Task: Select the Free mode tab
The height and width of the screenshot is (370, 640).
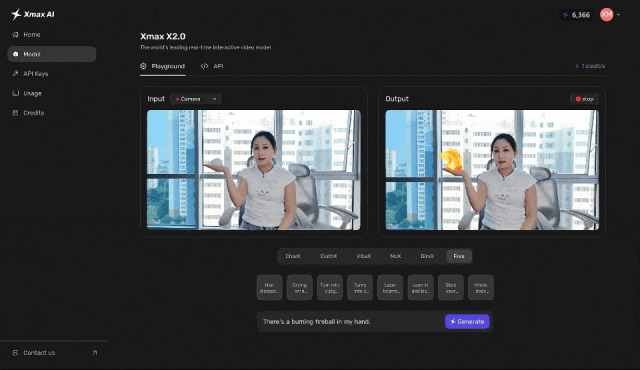Action: pyautogui.click(x=459, y=256)
